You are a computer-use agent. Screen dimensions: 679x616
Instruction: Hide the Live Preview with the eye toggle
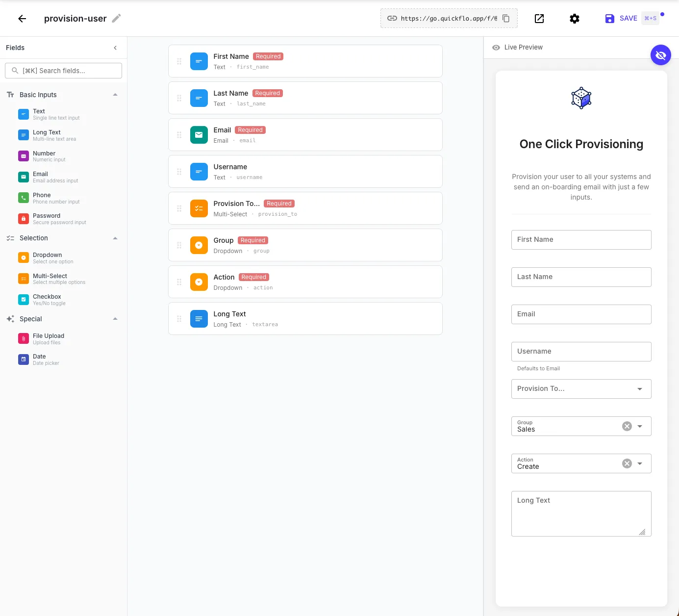tap(660, 55)
